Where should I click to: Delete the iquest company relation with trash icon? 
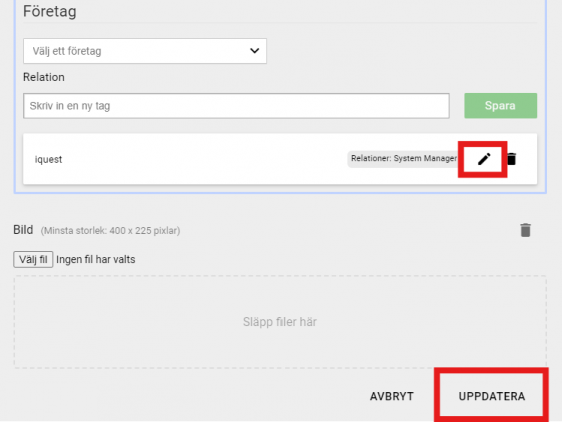[511, 159]
